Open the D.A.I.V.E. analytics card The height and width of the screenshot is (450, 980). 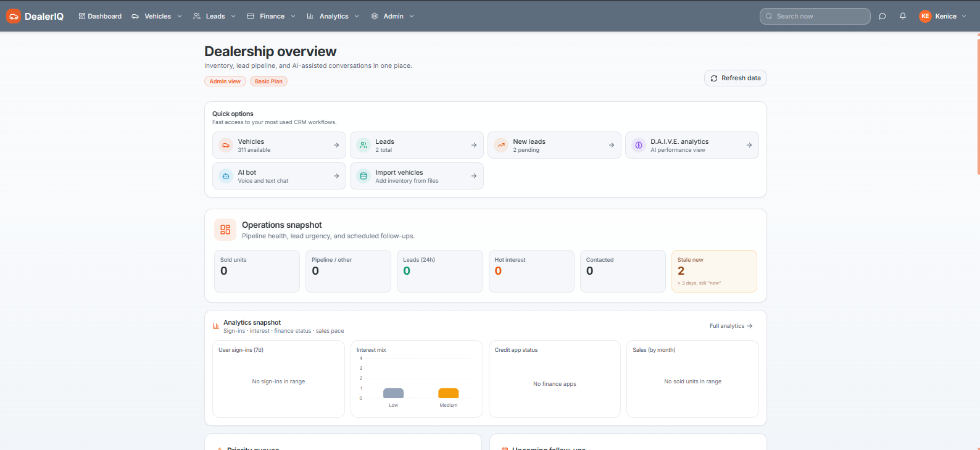point(692,145)
